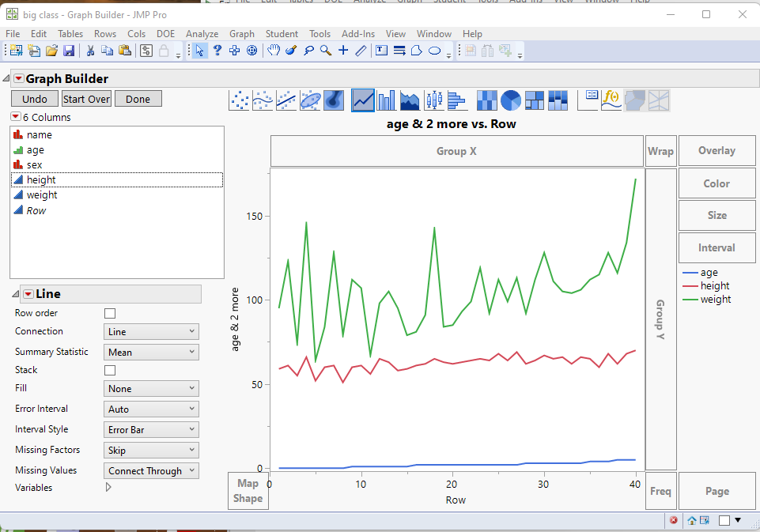This screenshot has height=532, width=760.
Task: Select the Help question mark tool
Action: pos(217,51)
